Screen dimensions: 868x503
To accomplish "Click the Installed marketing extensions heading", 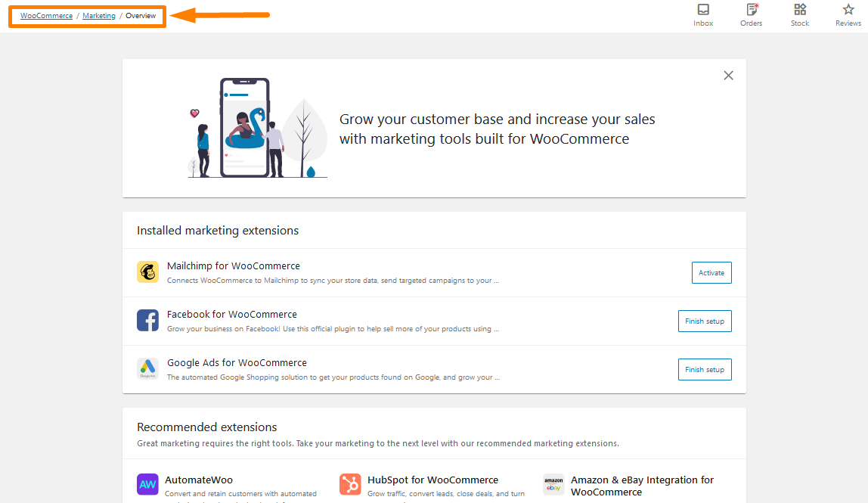I will [218, 231].
